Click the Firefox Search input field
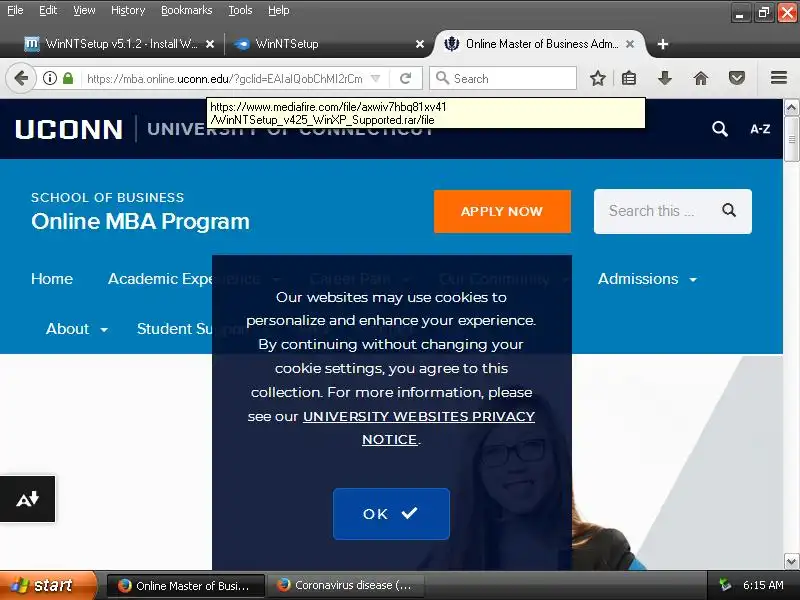This screenshot has height=600, width=800. pos(503,79)
